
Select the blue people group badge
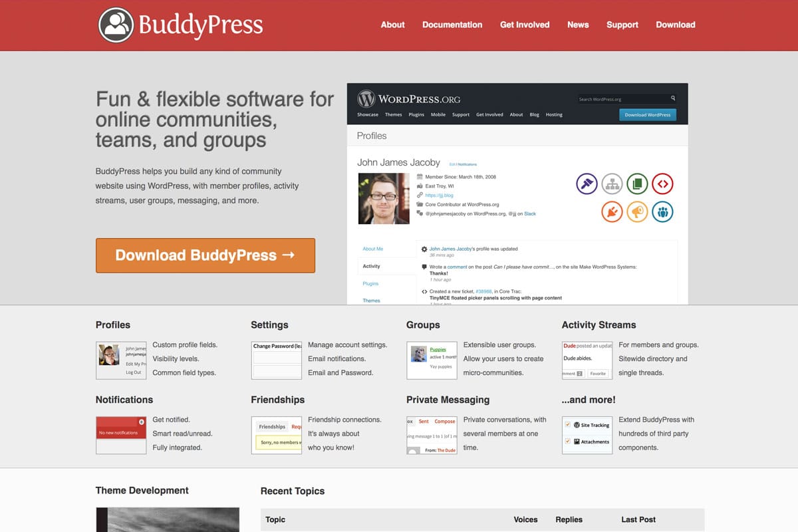coord(662,211)
